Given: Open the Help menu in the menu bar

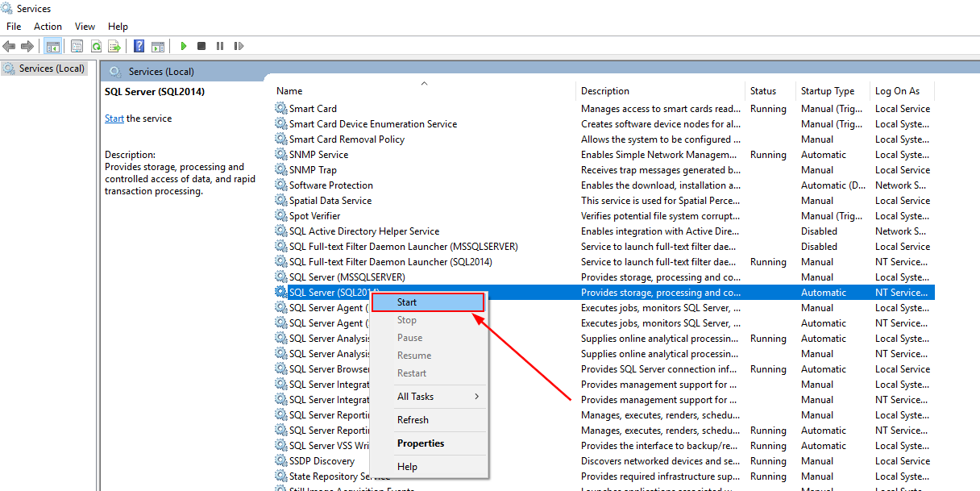Looking at the screenshot, I should pyautogui.click(x=118, y=27).
